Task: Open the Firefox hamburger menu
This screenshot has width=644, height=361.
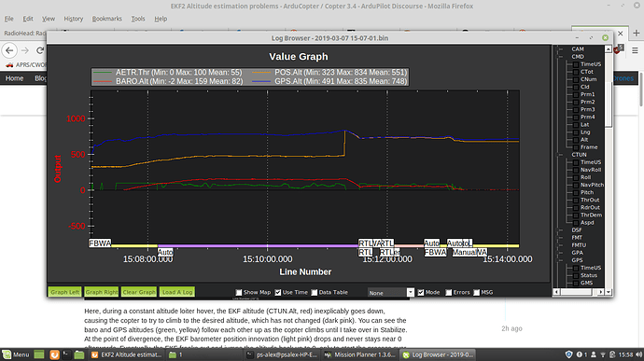Action: tap(635, 50)
